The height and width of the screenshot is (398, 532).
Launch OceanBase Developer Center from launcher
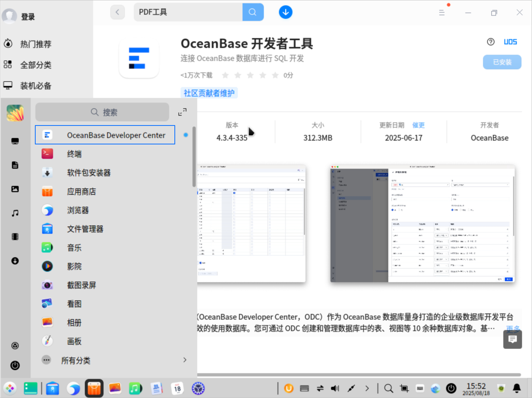[105, 135]
